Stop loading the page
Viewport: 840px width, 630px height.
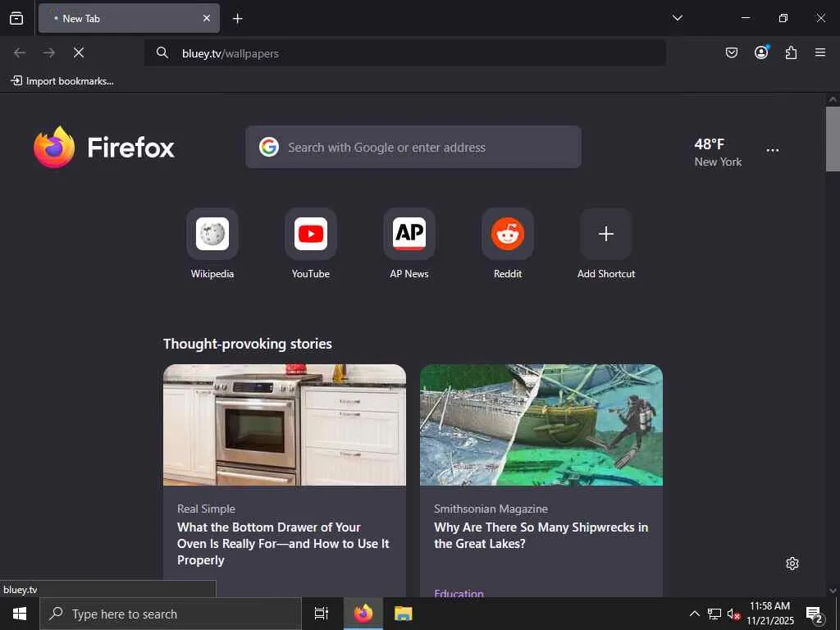click(x=79, y=52)
